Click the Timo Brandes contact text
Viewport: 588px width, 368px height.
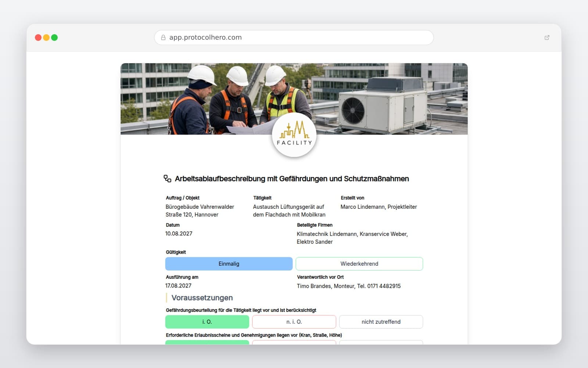(x=349, y=286)
